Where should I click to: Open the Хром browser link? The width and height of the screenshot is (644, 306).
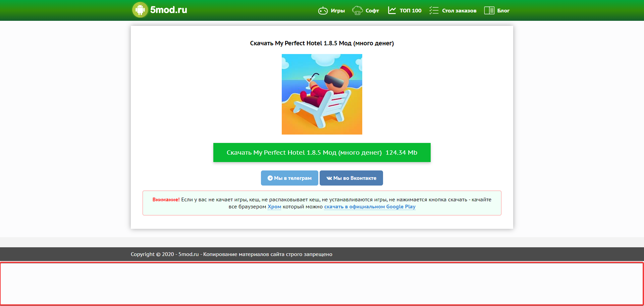pyautogui.click(x=274, y=207)
